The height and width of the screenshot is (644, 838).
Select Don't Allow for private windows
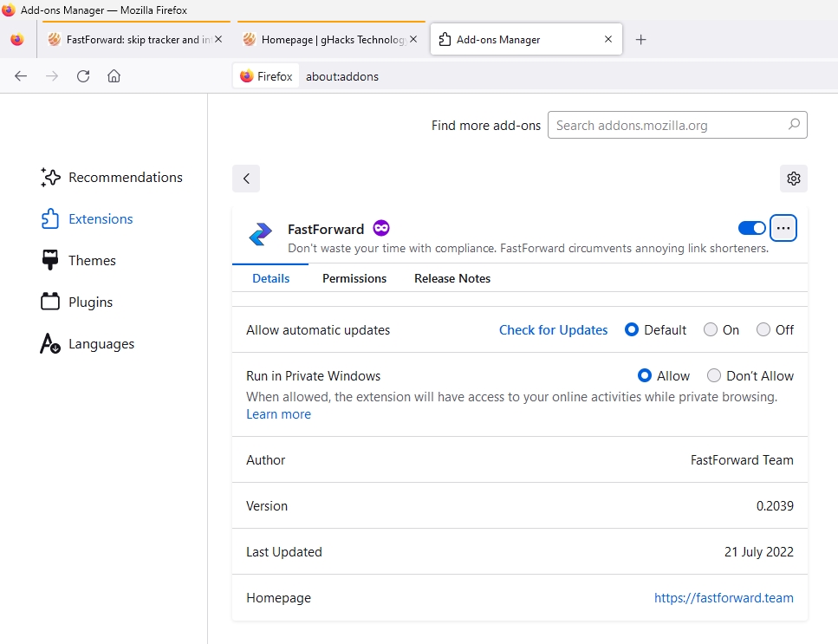point(714,375)
